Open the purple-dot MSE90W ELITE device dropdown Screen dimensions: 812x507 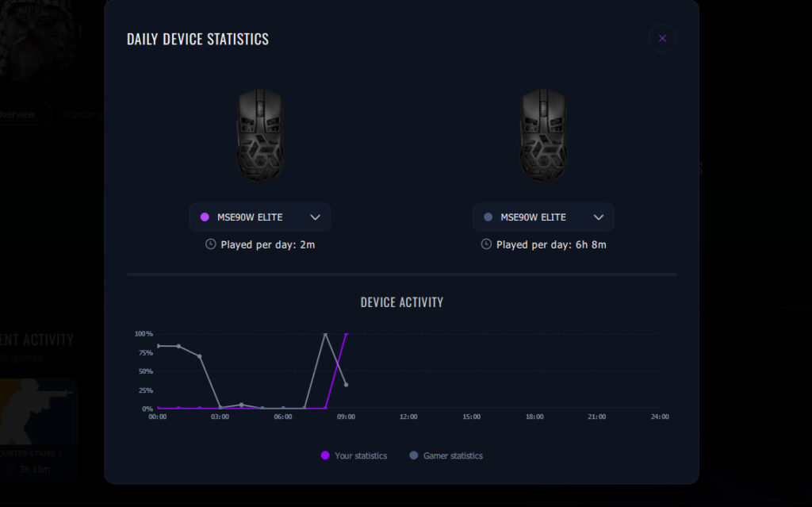[x=259, y=217]
